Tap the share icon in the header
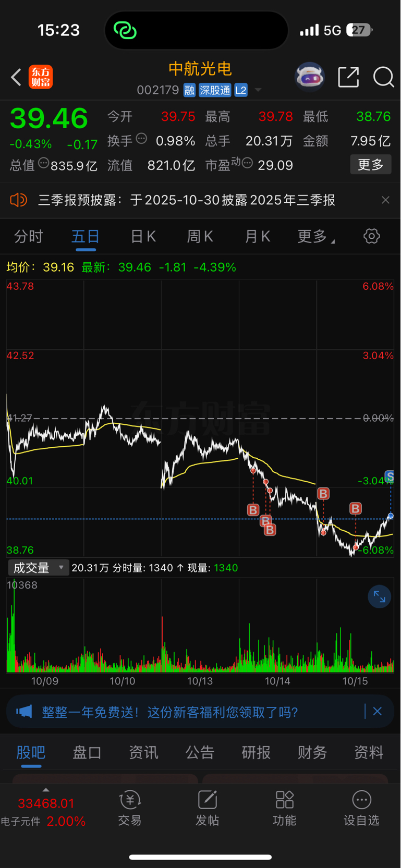The height and width of the screenshot is (868, 401). click(x=348, y=77)
